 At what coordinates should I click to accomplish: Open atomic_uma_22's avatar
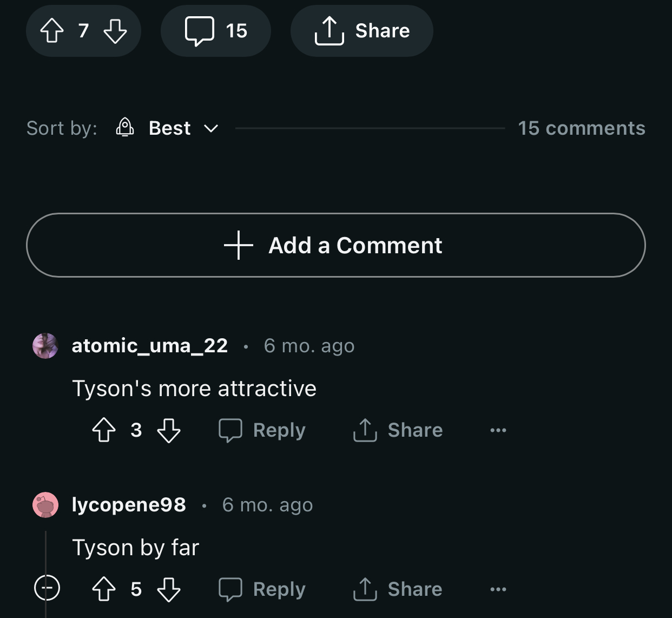pyautogui.click(x=45, y=346)
